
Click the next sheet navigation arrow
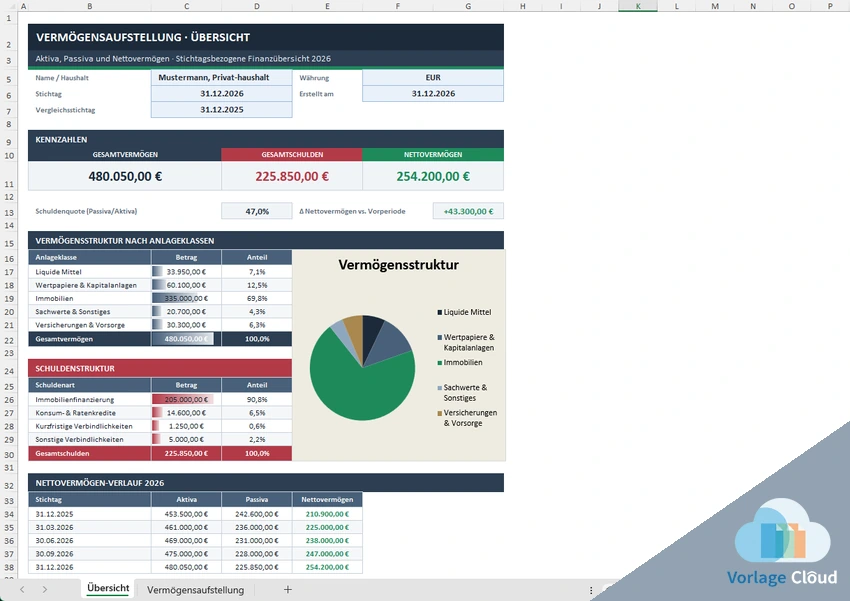tap(44, 590)
